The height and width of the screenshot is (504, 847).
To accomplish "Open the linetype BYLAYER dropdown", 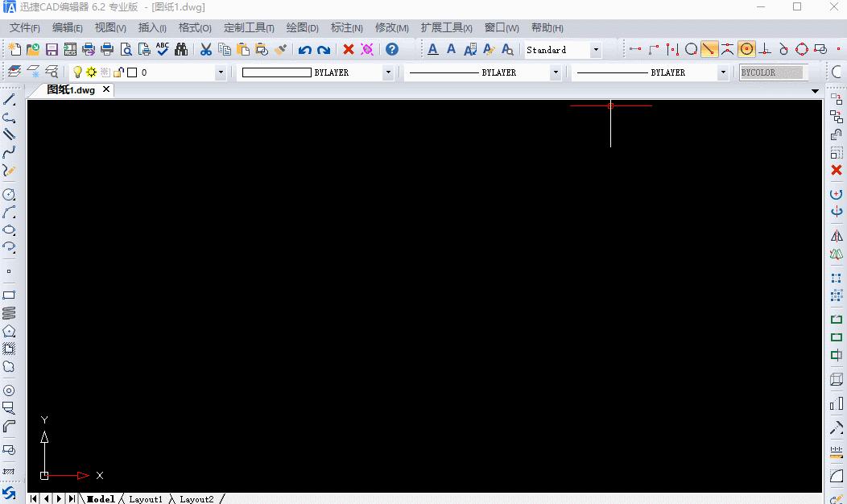I will tap(556, 72).
